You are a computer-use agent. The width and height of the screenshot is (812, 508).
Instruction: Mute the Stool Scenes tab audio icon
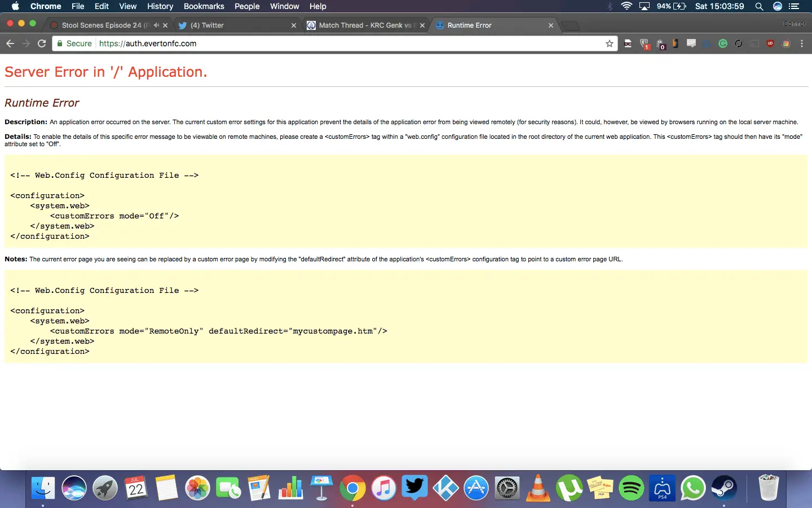pyautogui.click(x=156, y=25)
